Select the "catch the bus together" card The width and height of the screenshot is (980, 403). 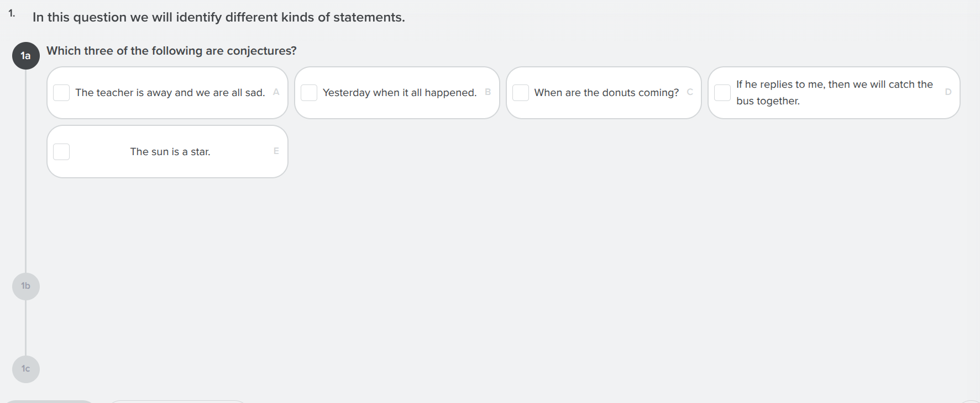pyautogui.click(x=834, y=92)
